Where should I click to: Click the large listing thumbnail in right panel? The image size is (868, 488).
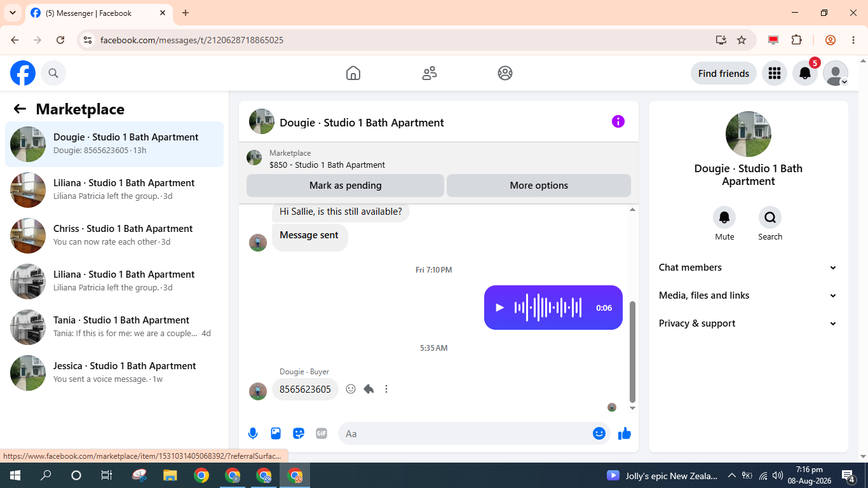point(749,134)
